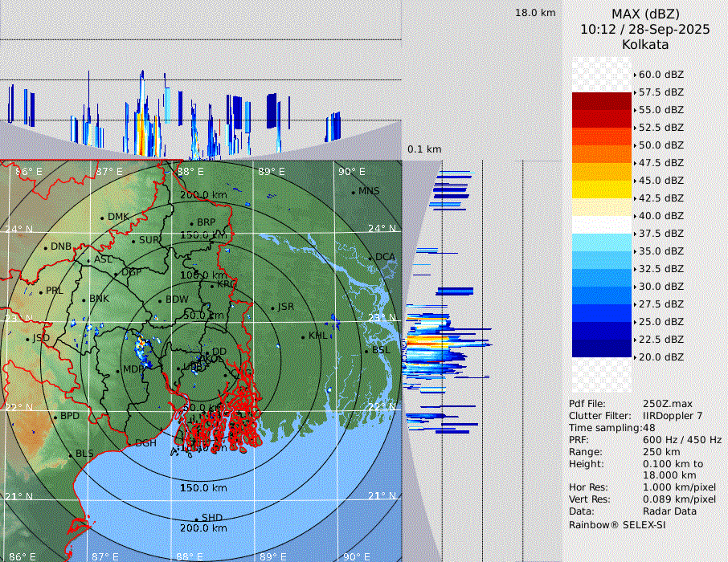Viewport: 728px width, 562px height.
Task: Select the SHD station marker
Action: [x=197, y=519]
